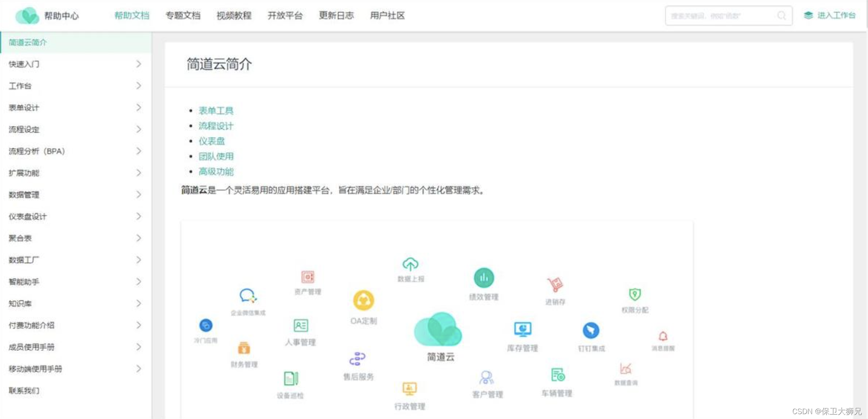
Task: Click the search magnifier icon
Action: click(781, 16)
